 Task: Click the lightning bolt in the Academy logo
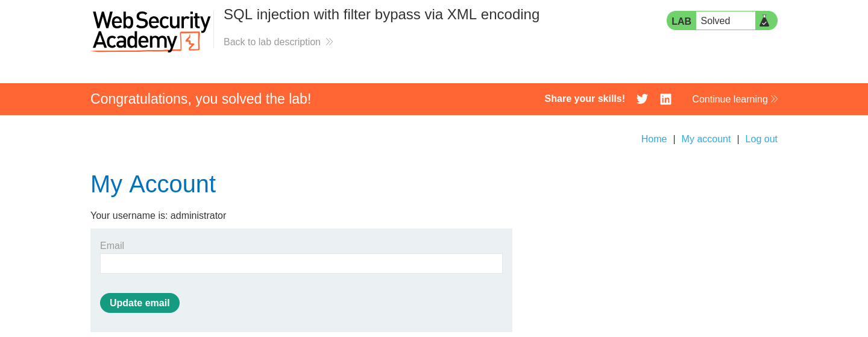[190, 42]
